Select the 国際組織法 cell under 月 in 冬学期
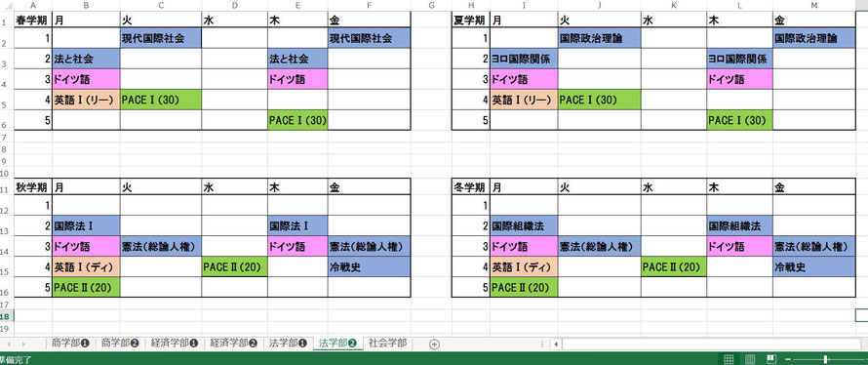Image resolution: width=868 pixels, height=365 pixels. (524, 226)
